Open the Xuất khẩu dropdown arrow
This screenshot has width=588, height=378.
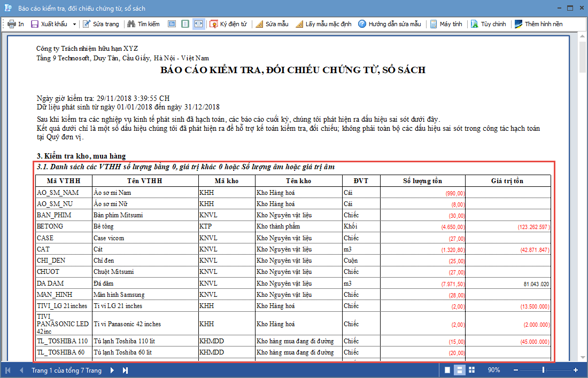point(74,24)
